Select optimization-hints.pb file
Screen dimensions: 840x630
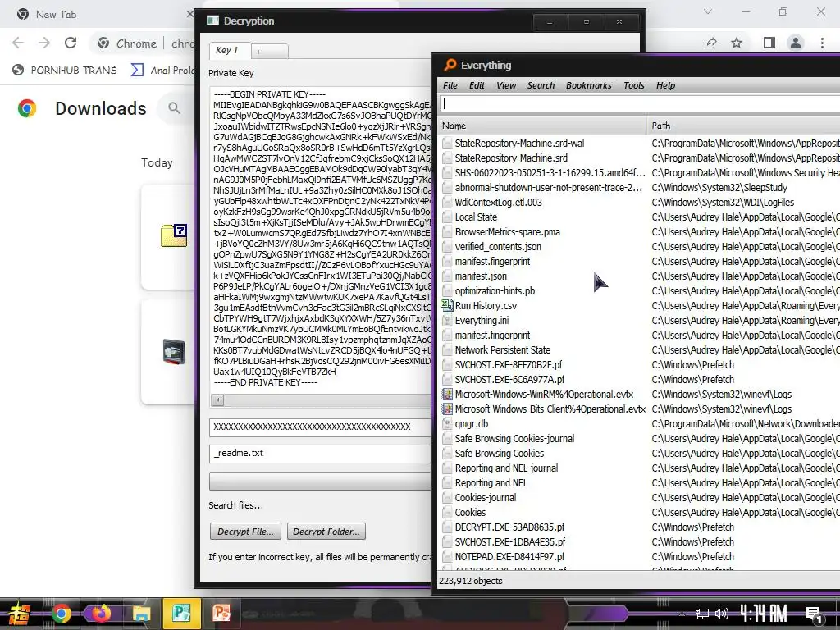(x=495, y=291)
